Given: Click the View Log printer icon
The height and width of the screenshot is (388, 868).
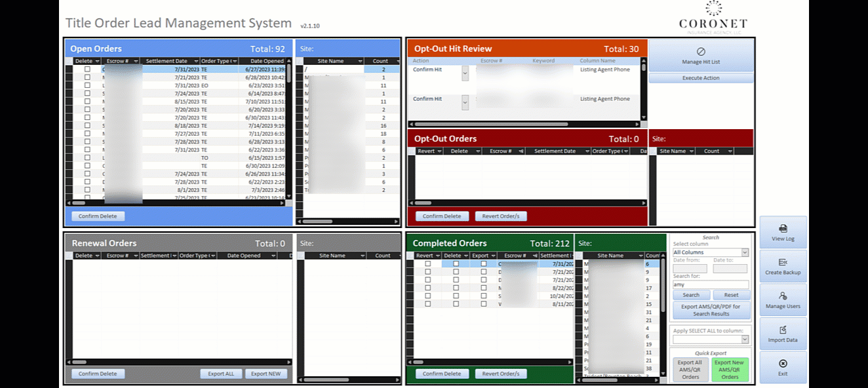Looking at the screenshot, I should pos(783,228).
